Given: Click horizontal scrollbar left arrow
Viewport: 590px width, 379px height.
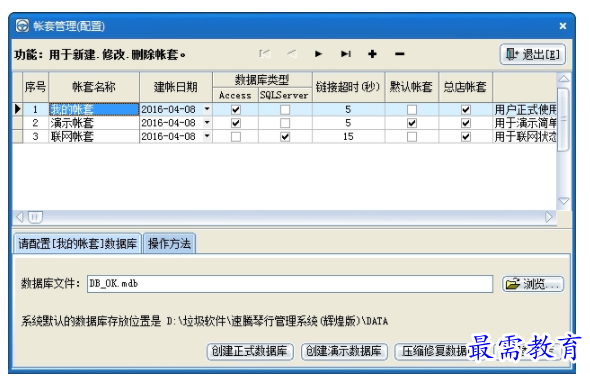Looking at the screenshot, I should tap(20, 217).
